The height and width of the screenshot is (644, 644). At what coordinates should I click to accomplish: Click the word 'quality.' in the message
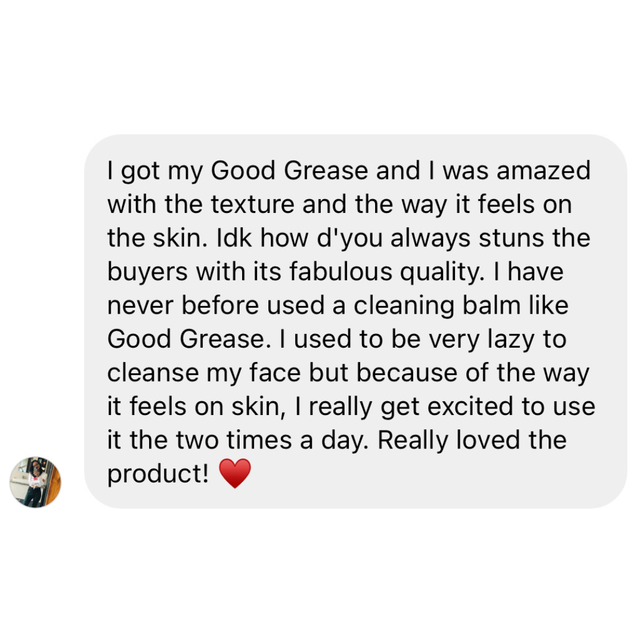(x=442, y=273)
